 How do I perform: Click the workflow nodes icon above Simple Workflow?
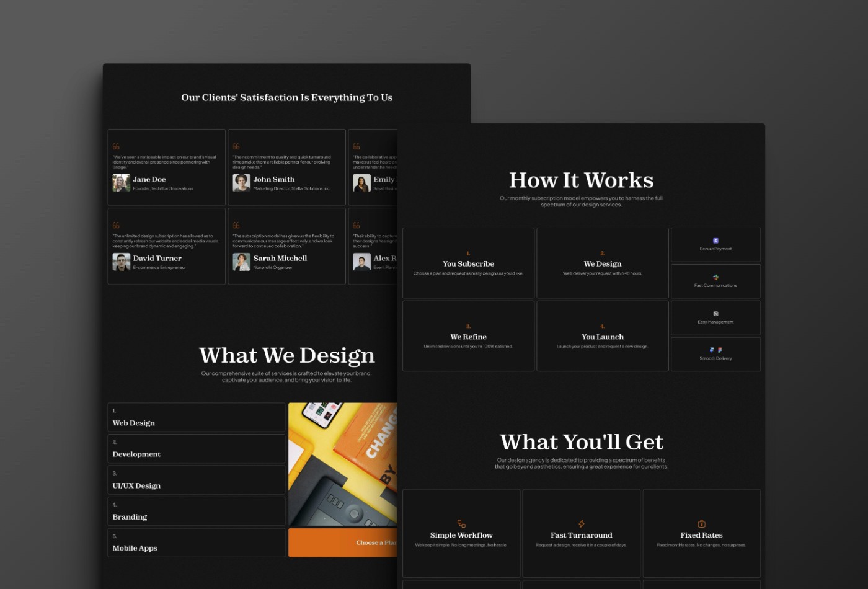tap(461, 523)
